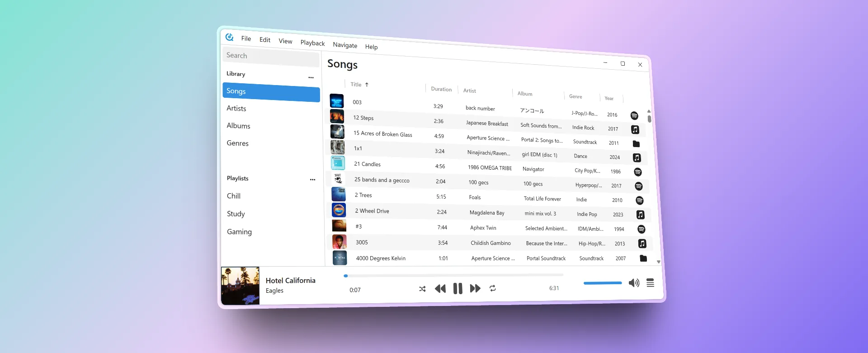Toggle shuffle playback mode

coord(422,289)
